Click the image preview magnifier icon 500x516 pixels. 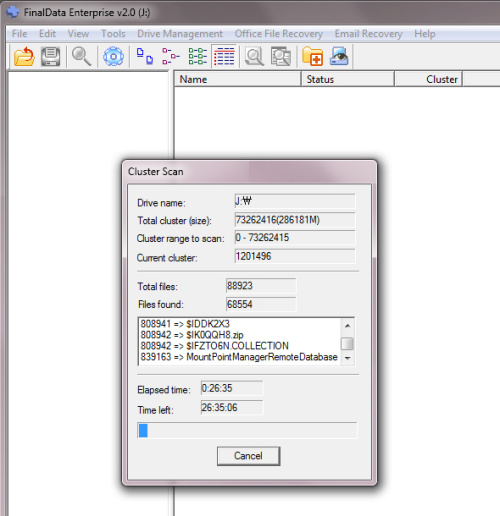[x=281, y=56]
